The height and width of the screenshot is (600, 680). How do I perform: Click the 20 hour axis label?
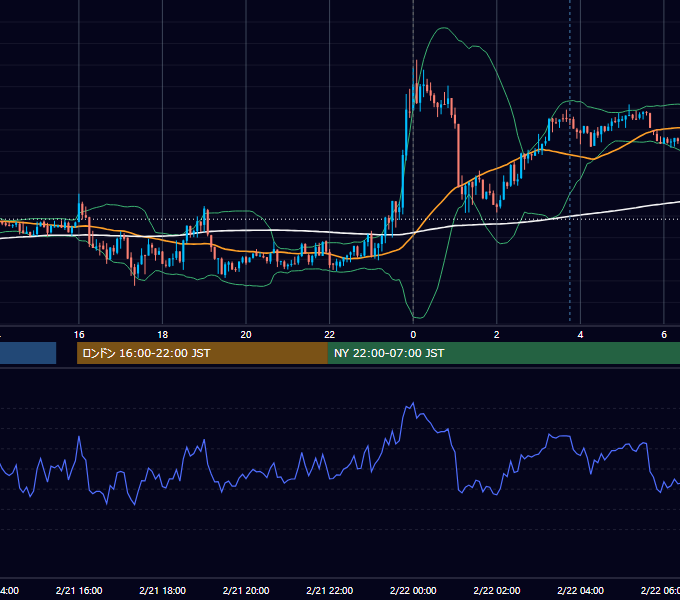click(x=246, y=335)
